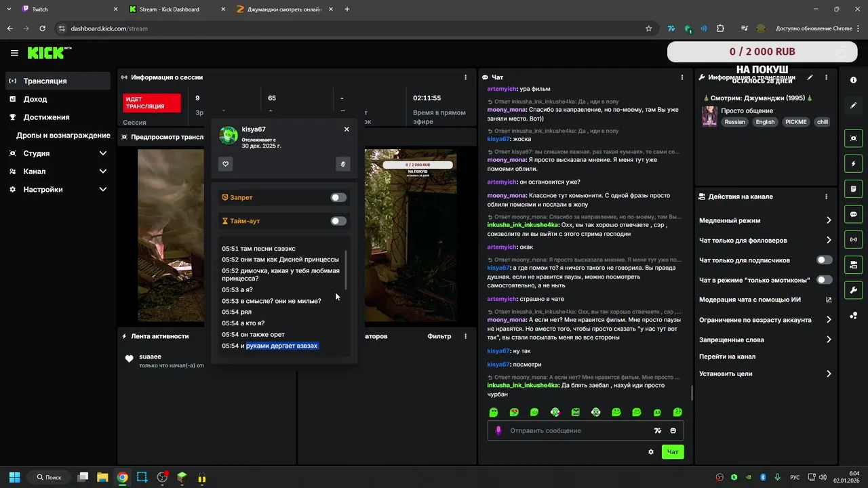Open the emoji picker in chat input
This screenshot has width=868, height=488.
coord(673,430)
